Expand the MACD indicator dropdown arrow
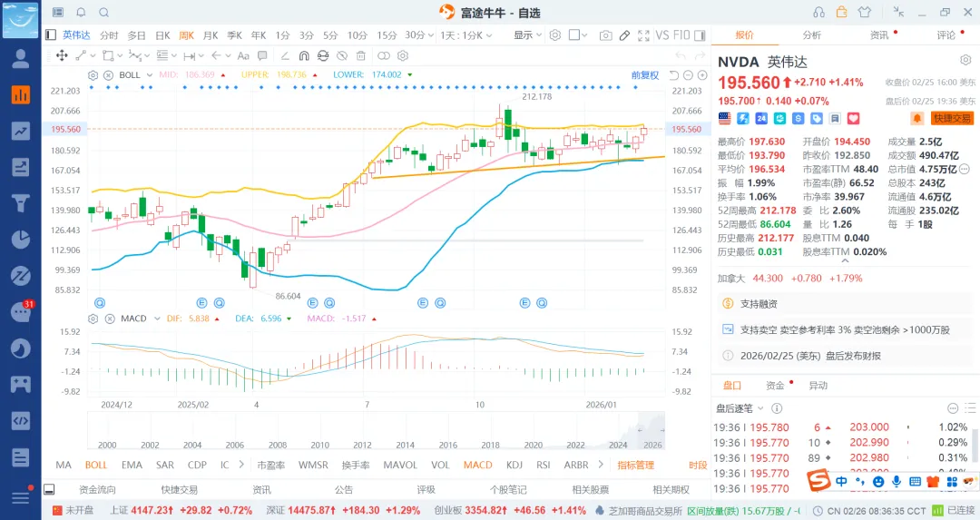The image size is (980, 520). 157,319
